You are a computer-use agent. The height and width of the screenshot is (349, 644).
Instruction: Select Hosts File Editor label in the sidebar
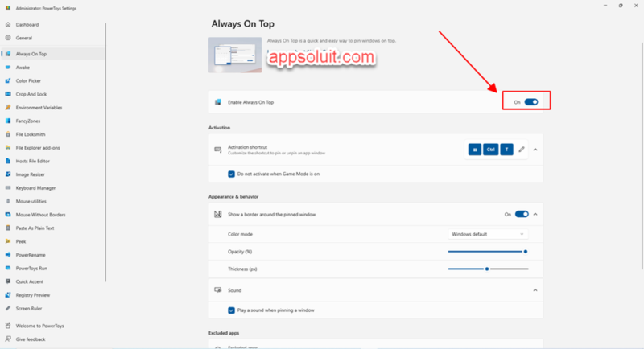pyautogui.click(x=32, y=161)
